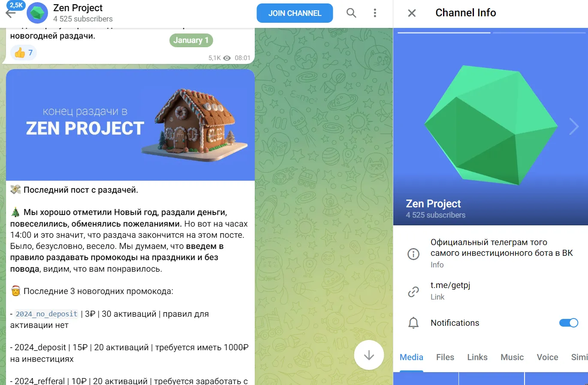Screen dimensions: 588x385
Task: Copy promo code 2024_no_deposit
Action: pyautogui.click(x=47, y=314)
